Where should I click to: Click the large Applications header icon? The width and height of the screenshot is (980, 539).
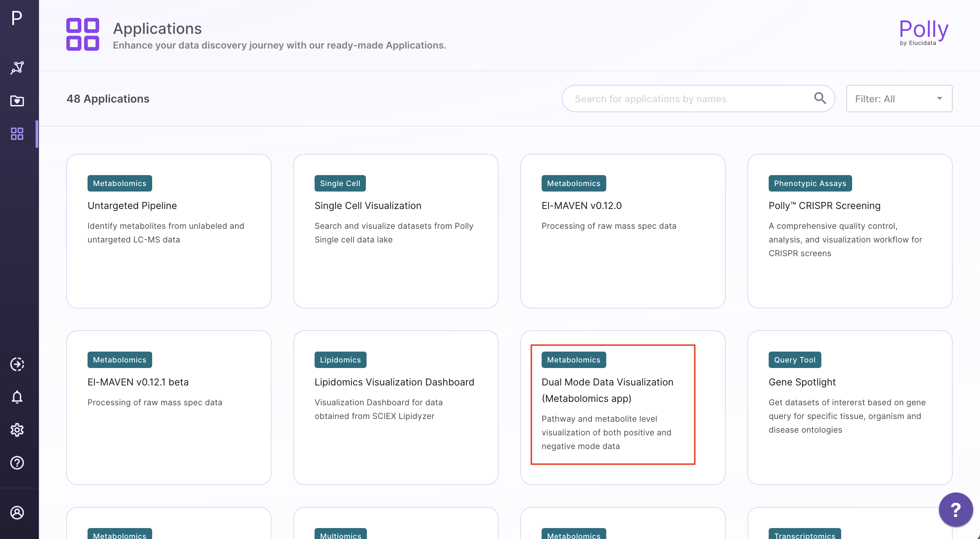(x=82, y=34)
